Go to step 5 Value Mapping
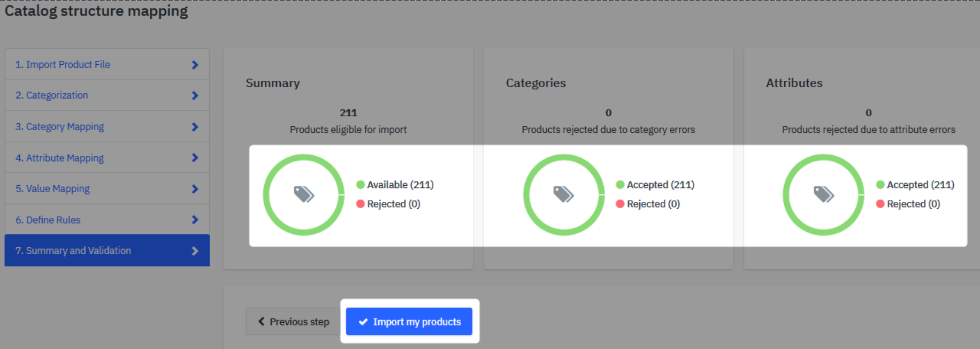980x349 pixels. point(52,189)
